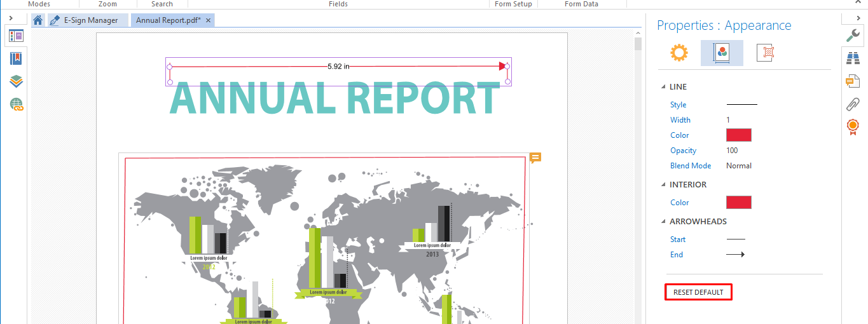Open the properties wrench panel
Viewport: 868px width, 324px height.
click(x=853, y=36)
